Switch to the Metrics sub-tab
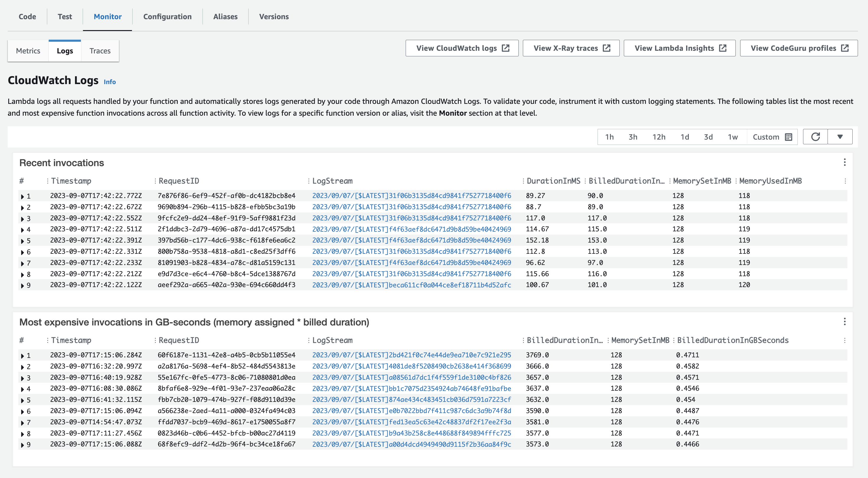 [28, 51]
